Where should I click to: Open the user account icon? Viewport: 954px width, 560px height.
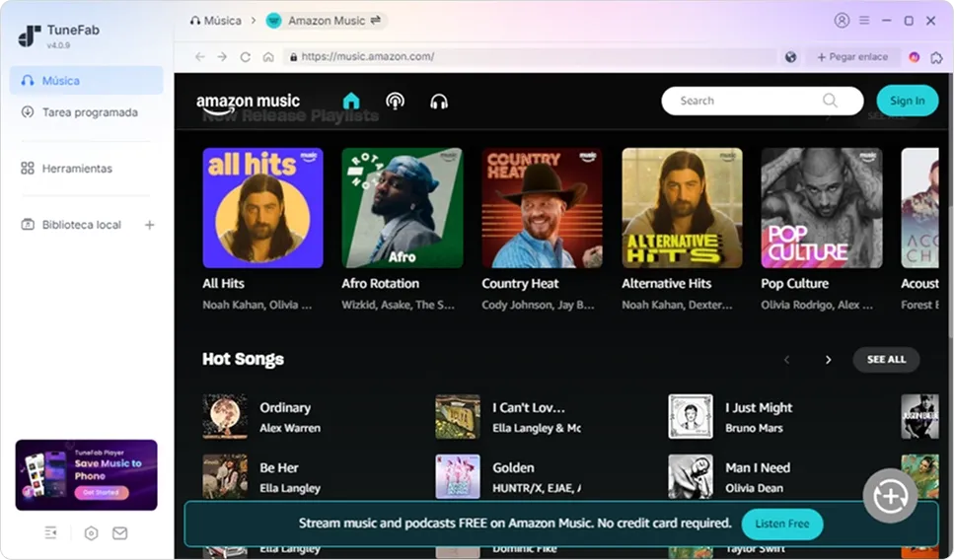[842, 21]
